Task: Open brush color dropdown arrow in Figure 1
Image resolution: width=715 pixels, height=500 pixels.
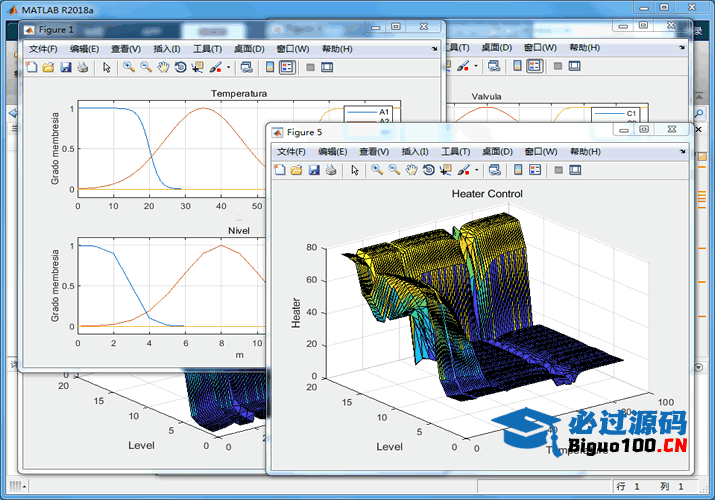Action: click(228, 67)
